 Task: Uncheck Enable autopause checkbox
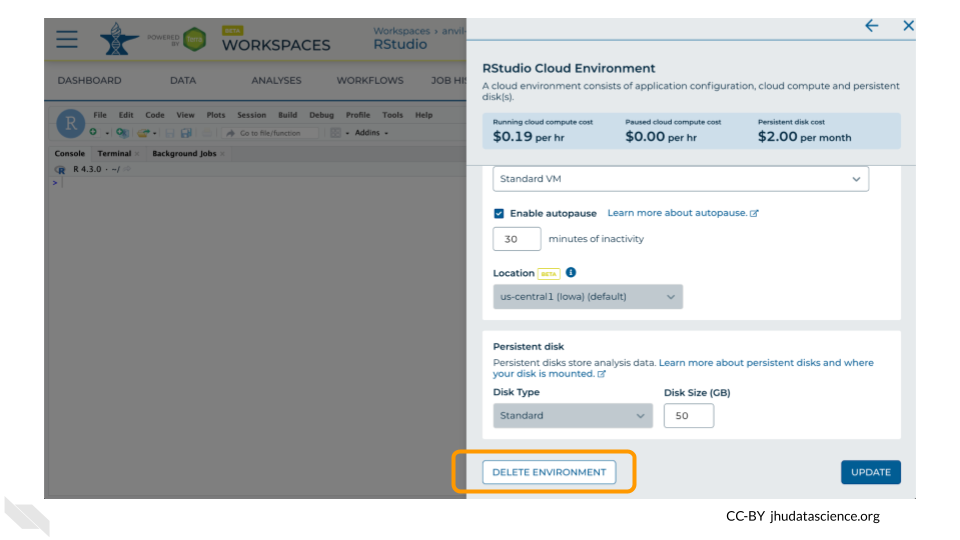coord(498,213)
